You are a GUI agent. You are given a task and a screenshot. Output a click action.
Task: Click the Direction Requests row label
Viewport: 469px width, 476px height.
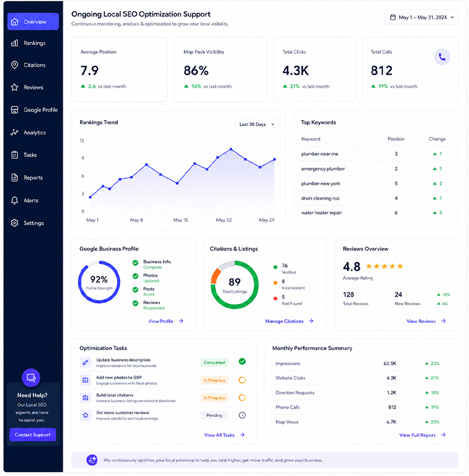295,393
